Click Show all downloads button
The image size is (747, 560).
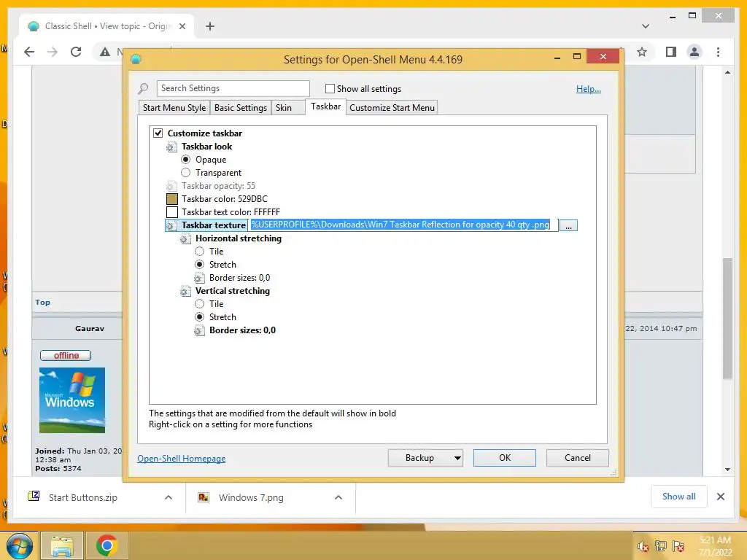679,497
